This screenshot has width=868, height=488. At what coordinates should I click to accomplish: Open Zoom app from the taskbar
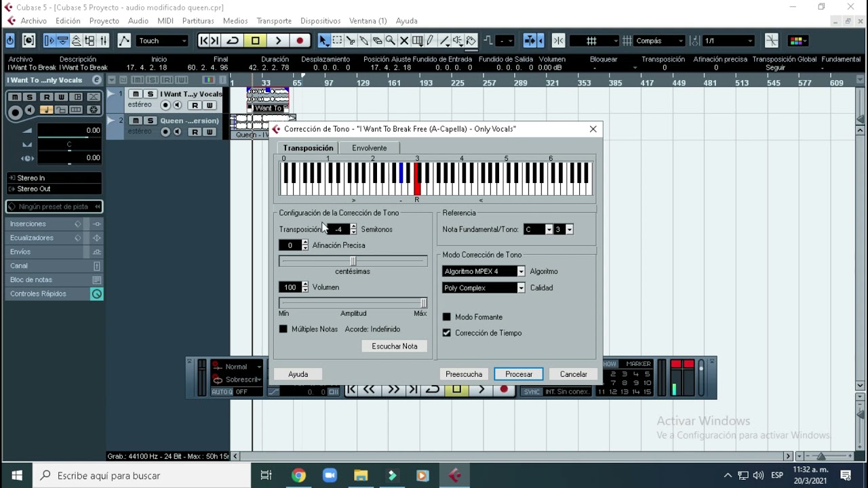330,476
